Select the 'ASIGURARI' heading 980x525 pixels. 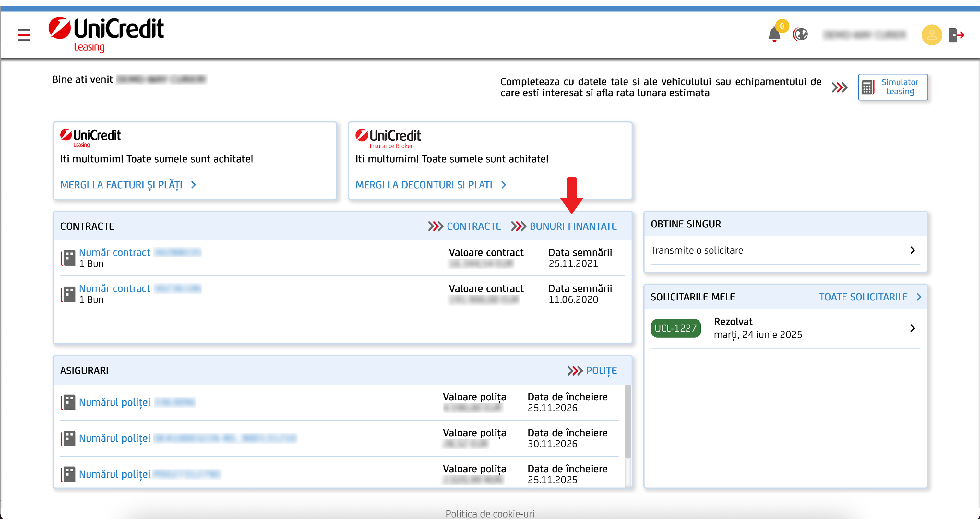point(84,371)
